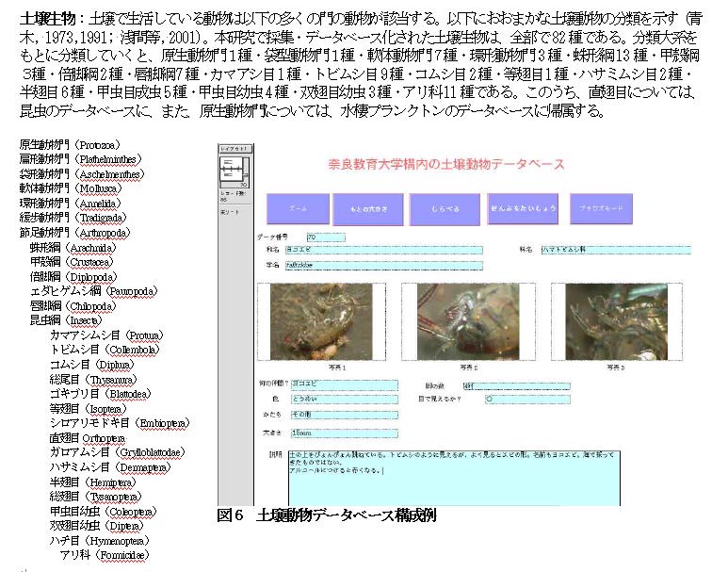The width and height of the screenshot is (728, 572).
Task: Click the コムシ目 (Diplura) line
Action: coord(92,365)
